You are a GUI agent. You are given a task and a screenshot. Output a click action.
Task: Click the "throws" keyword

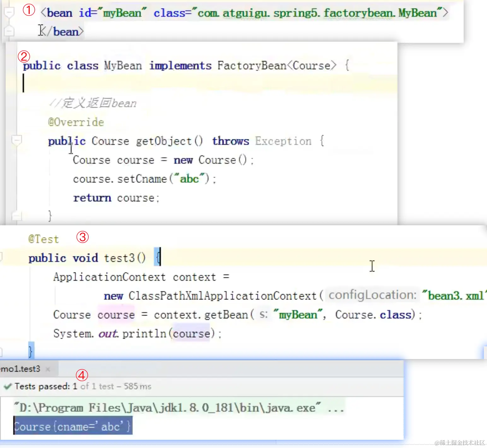point(231,141)
